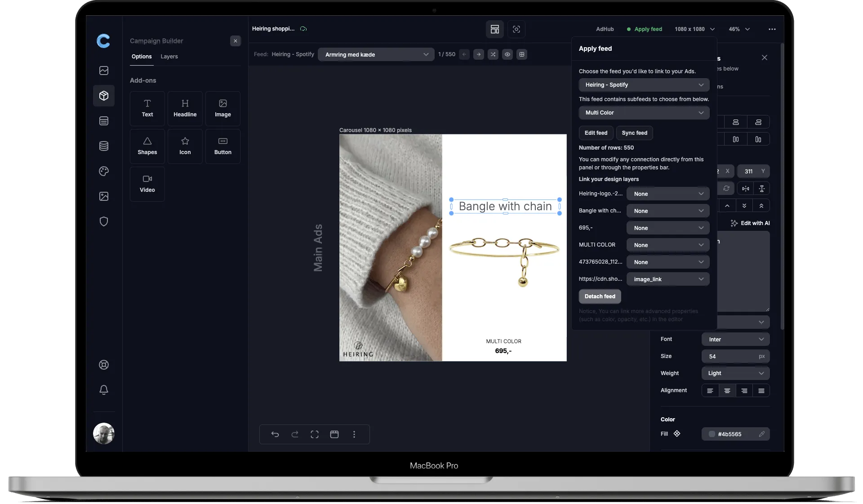Open the notifications bell
This screenshot has width=863, height=504.
(x=104, y=390)
